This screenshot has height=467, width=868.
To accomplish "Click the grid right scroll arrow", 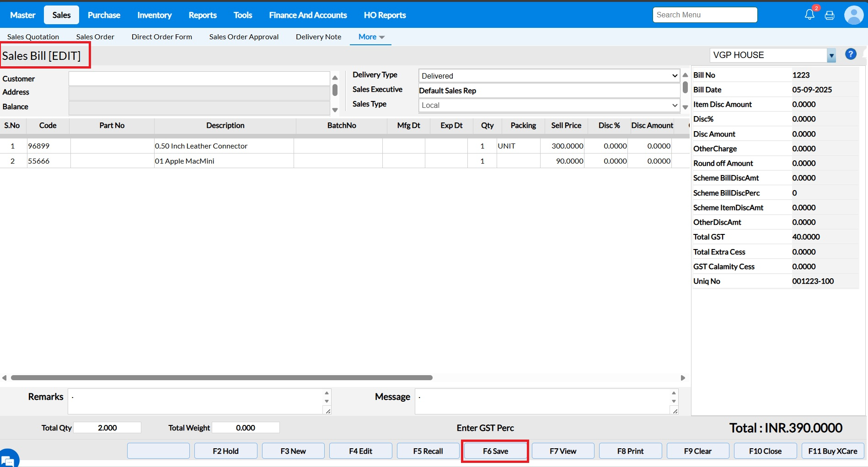I will point(683,378).
